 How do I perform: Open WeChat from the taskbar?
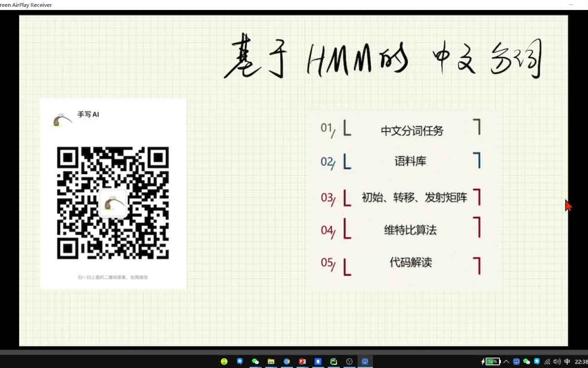(x=255, y=362)
